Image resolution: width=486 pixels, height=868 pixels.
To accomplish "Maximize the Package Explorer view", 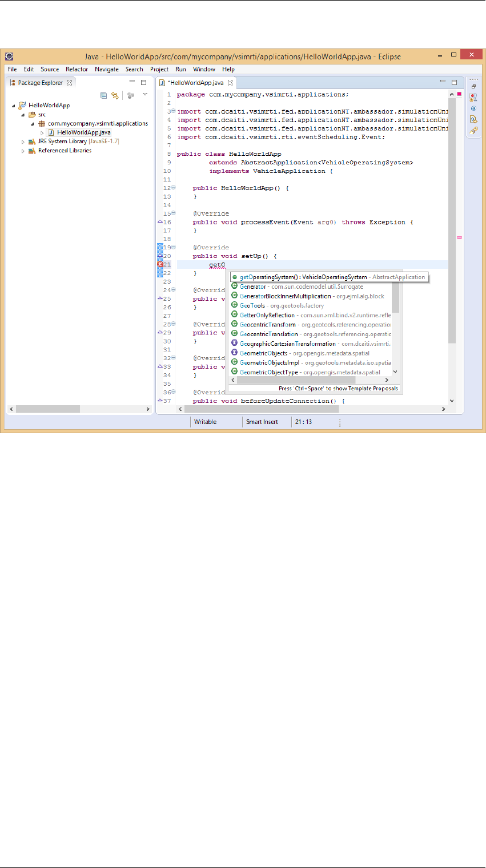I will (x=143, y=82).
